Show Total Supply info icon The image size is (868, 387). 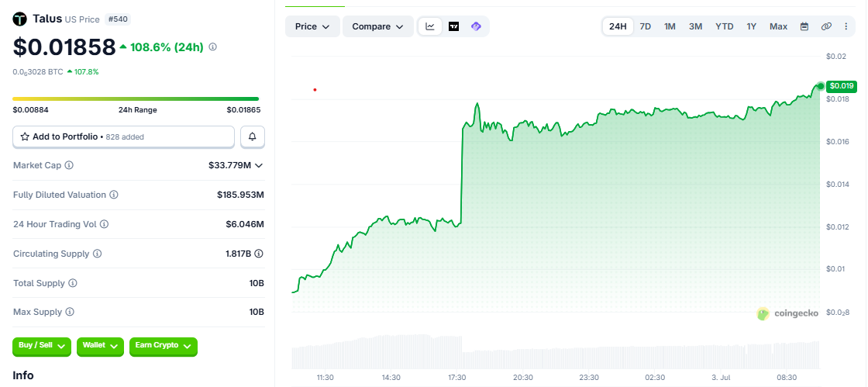(x=73, y=283)
